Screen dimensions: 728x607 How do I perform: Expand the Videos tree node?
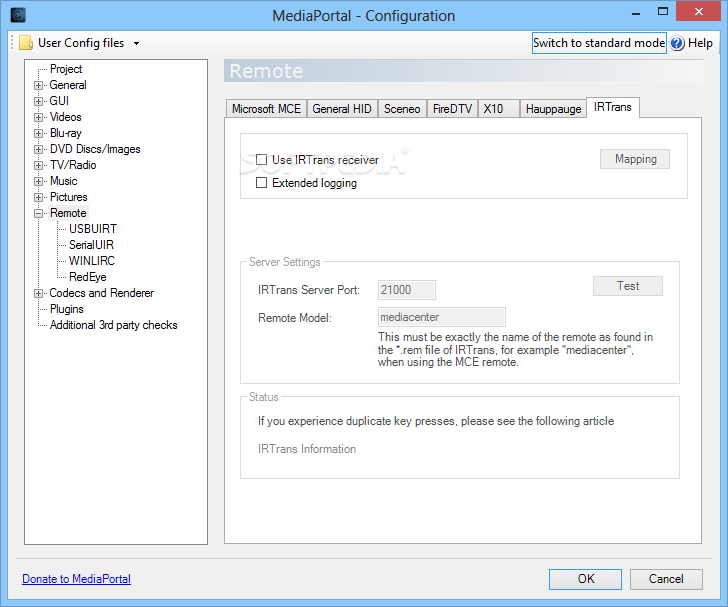click(39, 117)
